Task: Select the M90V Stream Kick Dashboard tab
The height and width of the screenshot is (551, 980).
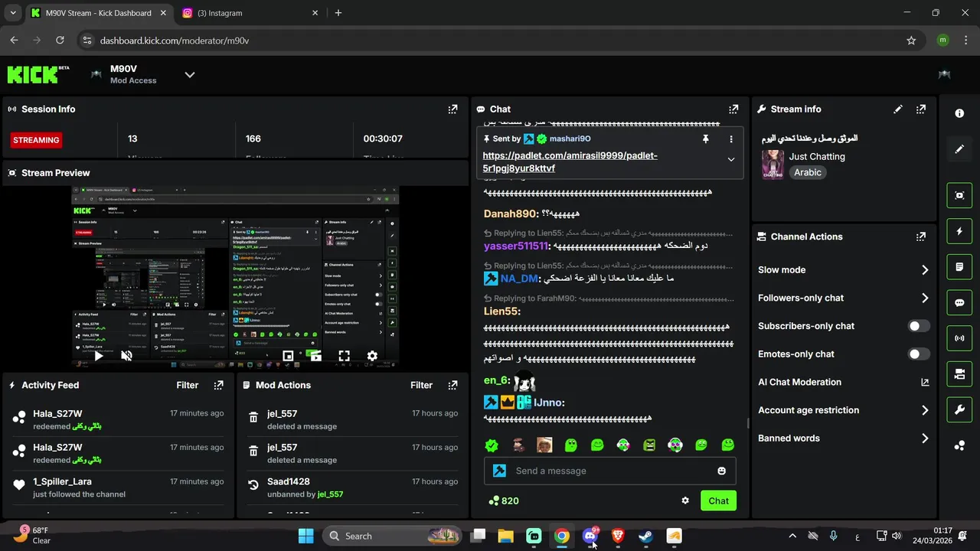Action: pyautogui.click(x=99, y=13)
